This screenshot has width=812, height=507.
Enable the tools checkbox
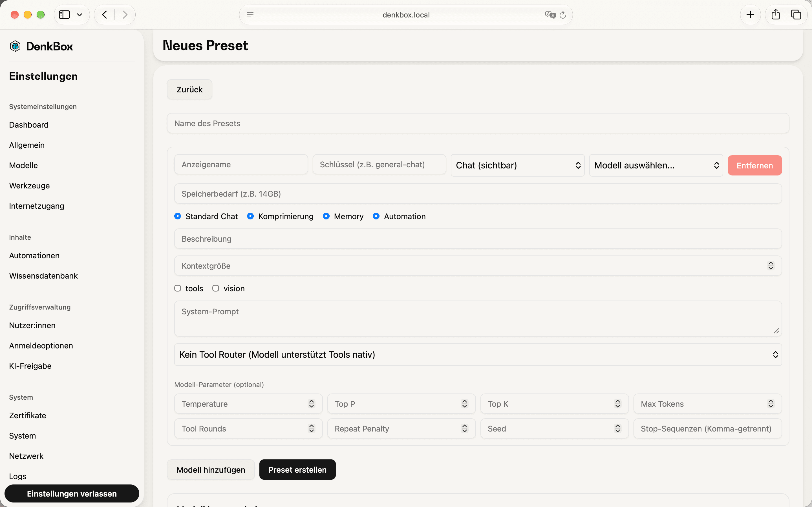coord(178,288)
